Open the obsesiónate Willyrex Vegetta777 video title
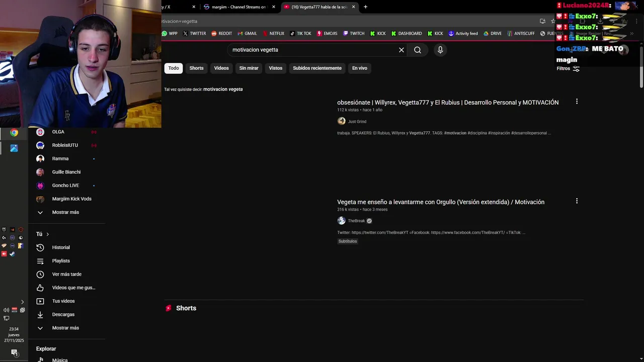This screenshot has height=362, width=644. (448, 102)
